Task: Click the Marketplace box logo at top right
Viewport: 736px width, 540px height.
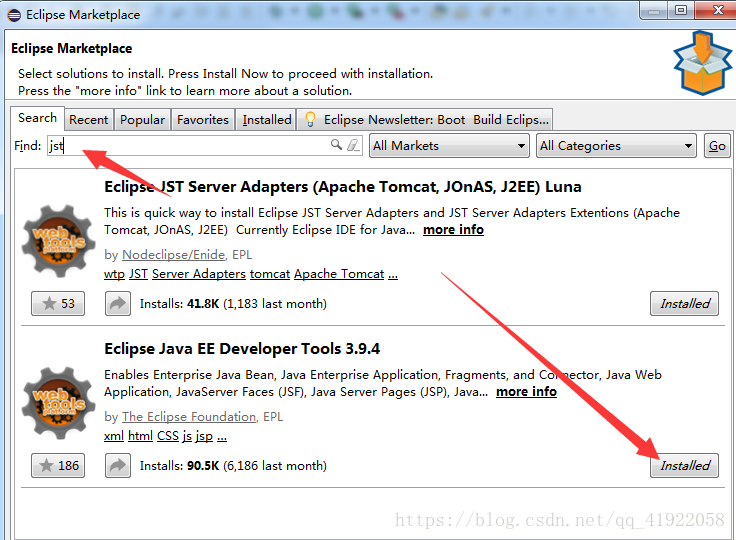Action: tap(703, 63)
